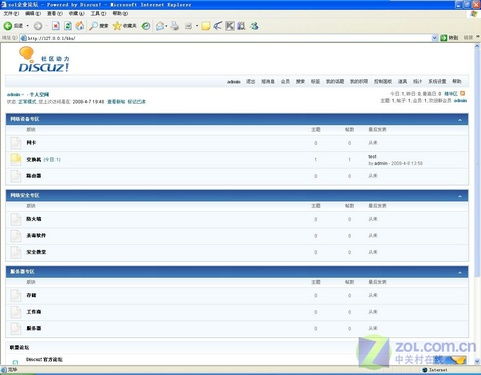Viewport: 481px width, 375px height.
Task: Open the Tools menu
Action: click(98, 14)
